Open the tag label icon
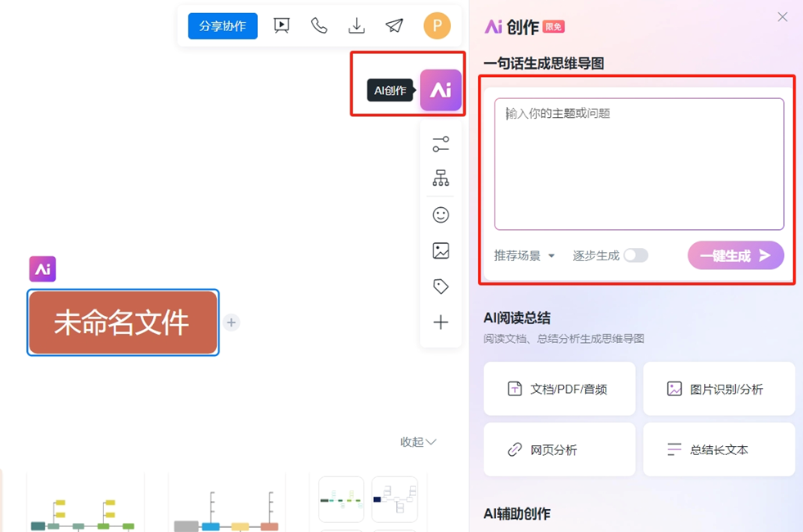The image size is (803, 532). pos(440,286)
